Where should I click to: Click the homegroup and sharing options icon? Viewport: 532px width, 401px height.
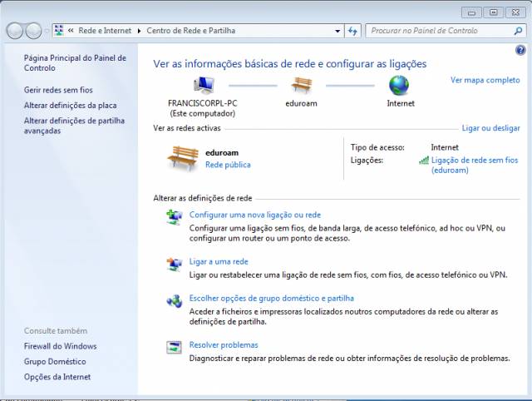tap(174, 301)
